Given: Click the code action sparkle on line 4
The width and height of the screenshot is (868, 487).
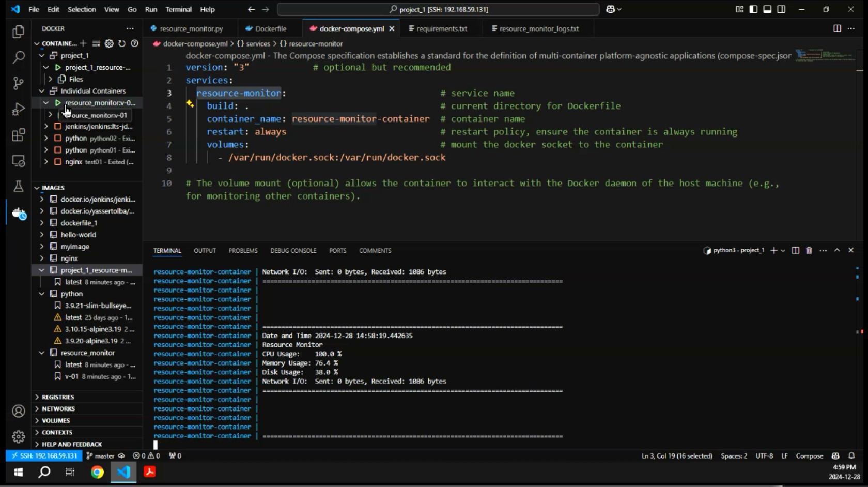Looking at the screenshot, I should pyautogui.click(x=190, y=104).
